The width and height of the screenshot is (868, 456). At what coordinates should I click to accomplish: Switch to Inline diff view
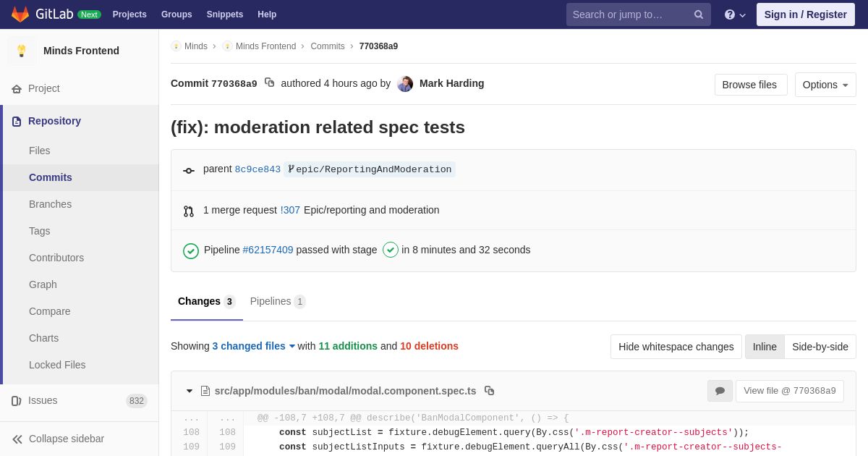click(765, 347)
